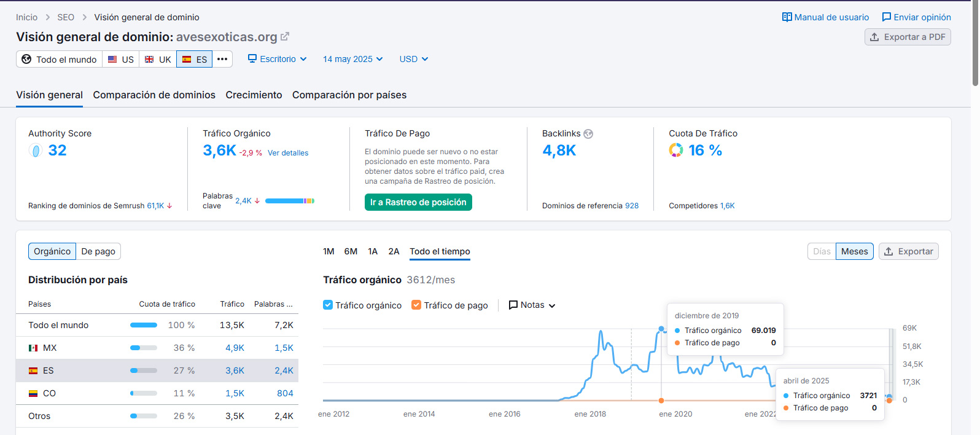Click the Cuota De Tráfico donut icon
980x435 pixels.
pos(676,151)
